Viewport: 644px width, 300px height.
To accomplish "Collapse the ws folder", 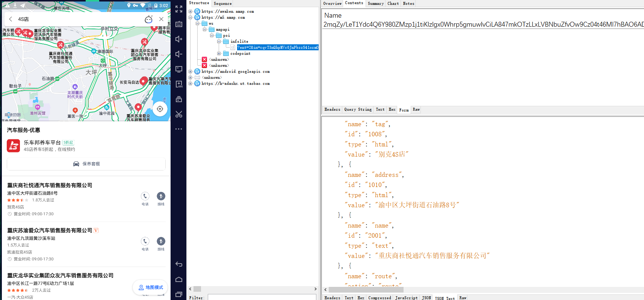I will (x=197, y=23).
